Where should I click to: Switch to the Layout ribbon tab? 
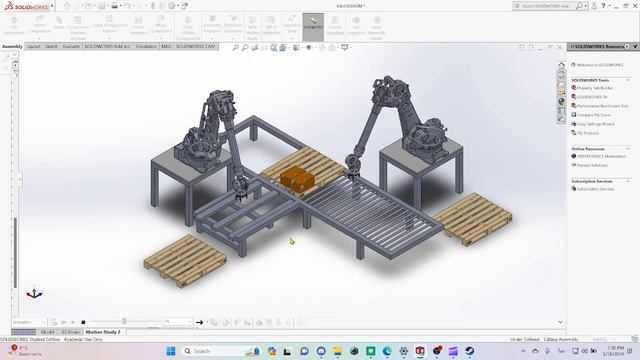point(33,47)
